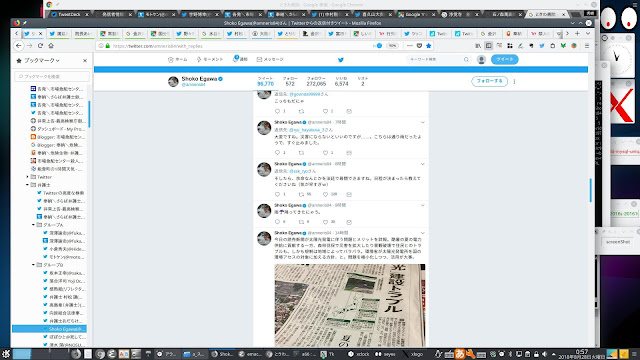Open the @ssk_ryo mention link

point(298,171)
